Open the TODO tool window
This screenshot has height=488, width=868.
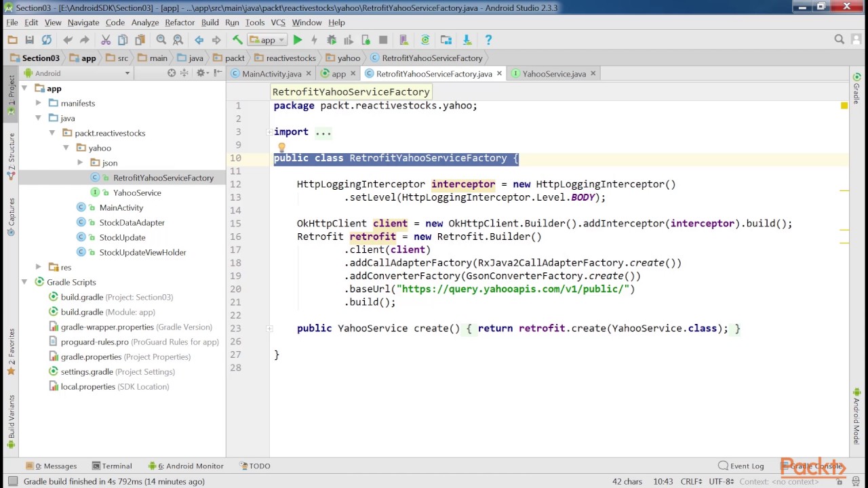point(255,466)
